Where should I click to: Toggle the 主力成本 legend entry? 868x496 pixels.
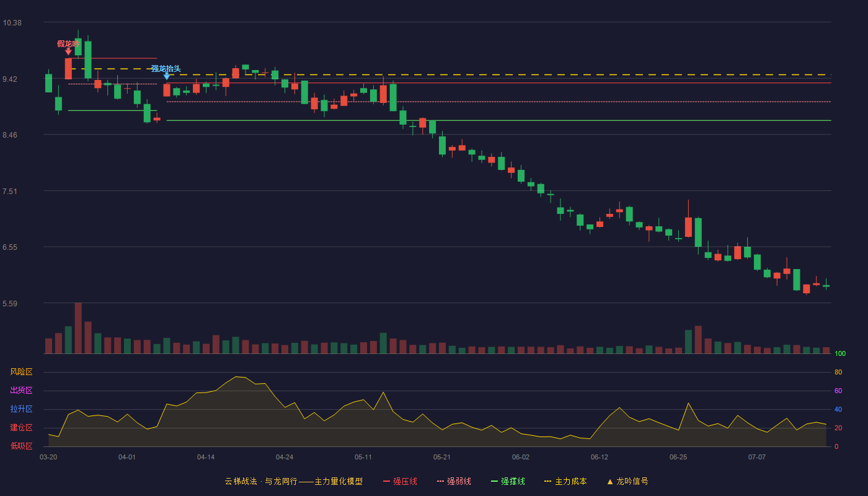click(565, 481)
